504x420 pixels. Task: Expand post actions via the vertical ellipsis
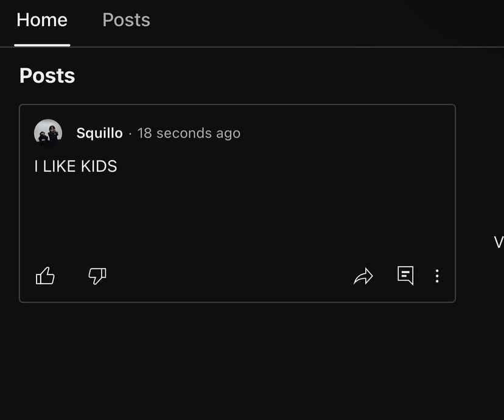pos(437,276)
